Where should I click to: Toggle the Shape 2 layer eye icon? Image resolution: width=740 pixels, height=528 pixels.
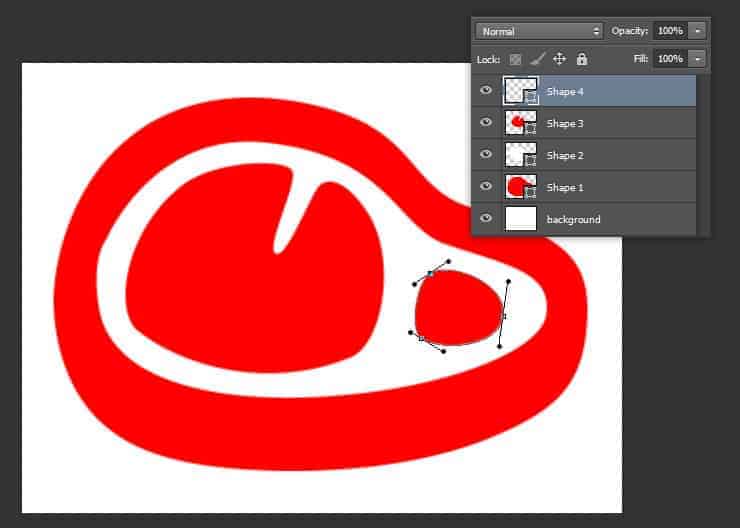point(487,155)
